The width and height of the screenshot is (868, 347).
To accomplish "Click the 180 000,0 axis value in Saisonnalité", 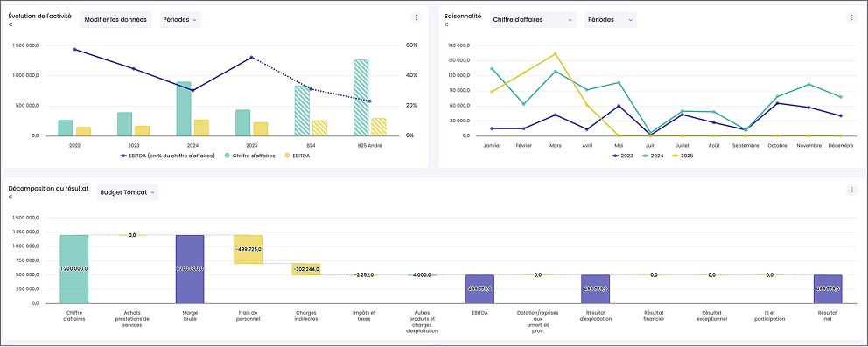I will (459, 45).
